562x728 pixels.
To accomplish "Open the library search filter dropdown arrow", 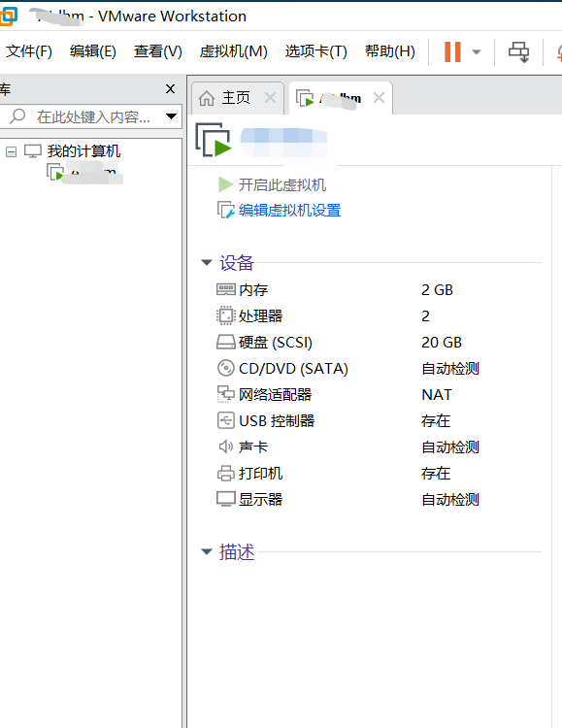I will coord(172,116).
